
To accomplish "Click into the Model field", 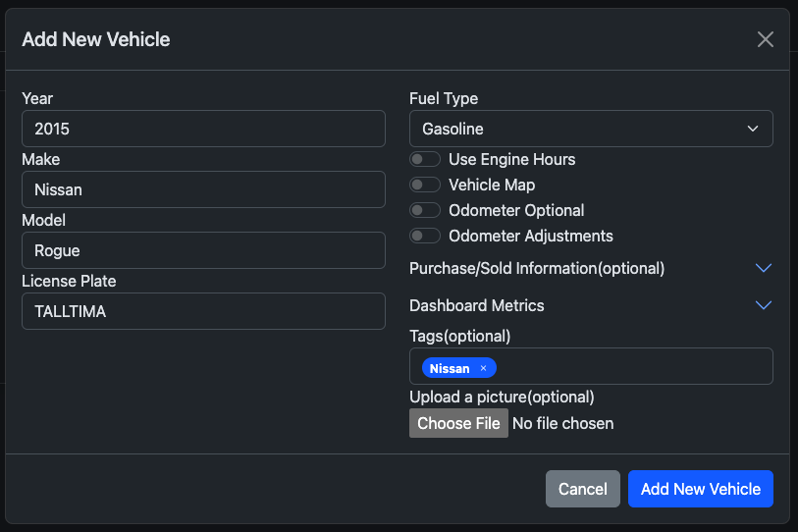I will coord(203,250).
